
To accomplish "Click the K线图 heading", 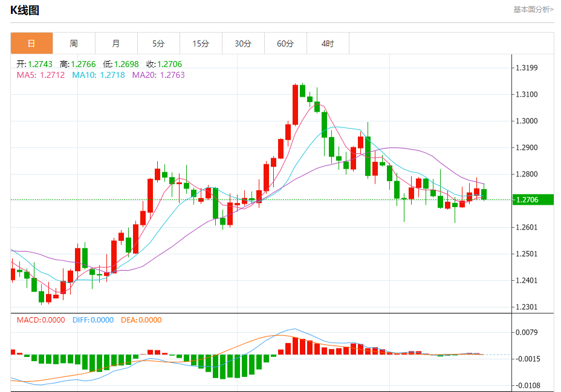I will tap(25, 10).
